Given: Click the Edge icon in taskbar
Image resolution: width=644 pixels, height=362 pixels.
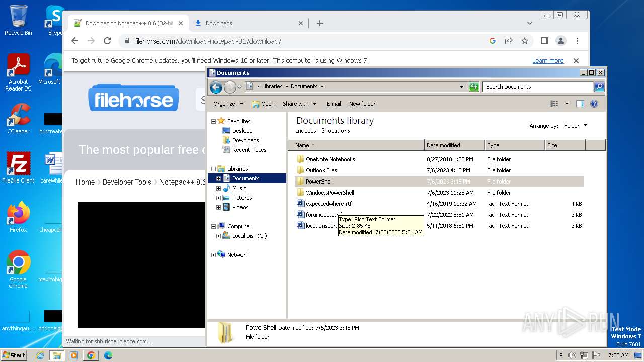Looking at the screenshot, I should (x=108, y=355).
